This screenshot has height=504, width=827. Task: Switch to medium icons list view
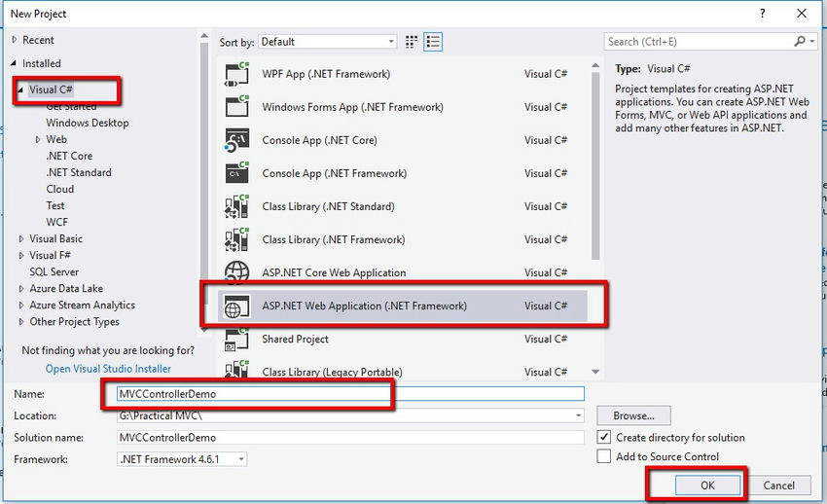[433, 42]
